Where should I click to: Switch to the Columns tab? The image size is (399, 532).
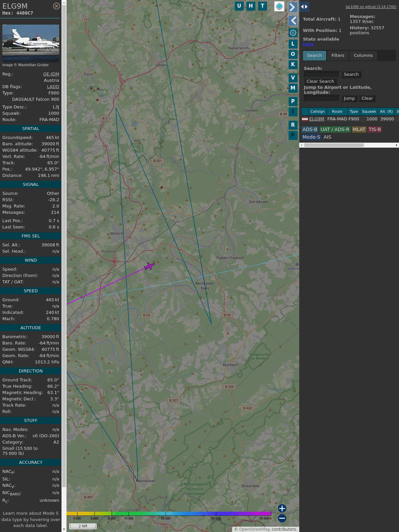[x=363, y=56]
